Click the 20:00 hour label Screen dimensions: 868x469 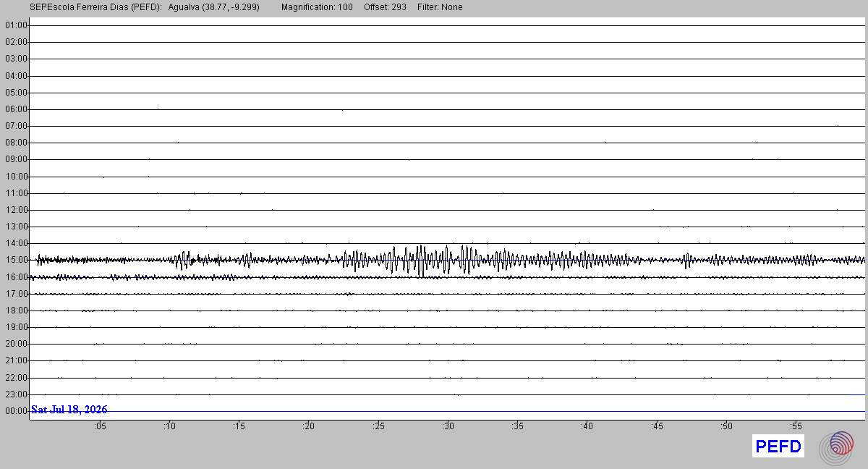point(16,344)
